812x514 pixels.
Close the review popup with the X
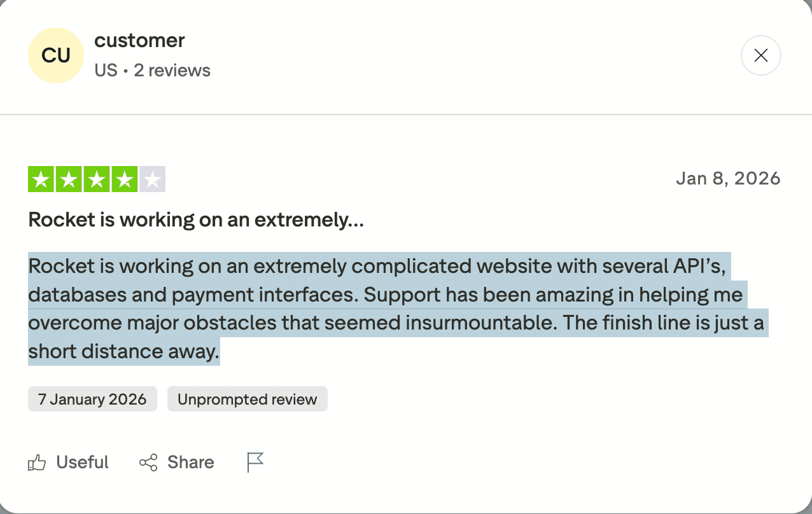point(760,55)
